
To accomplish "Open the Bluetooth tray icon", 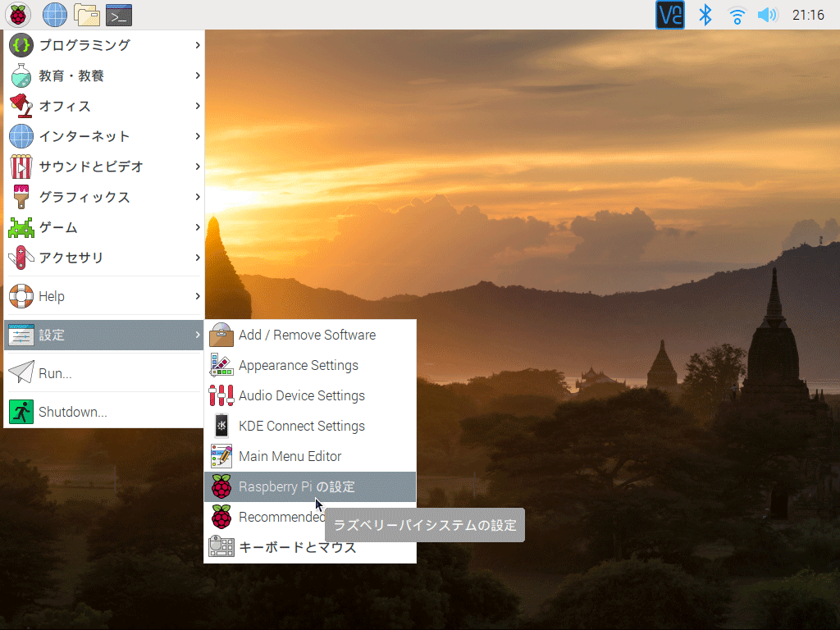I will (704, 15).
